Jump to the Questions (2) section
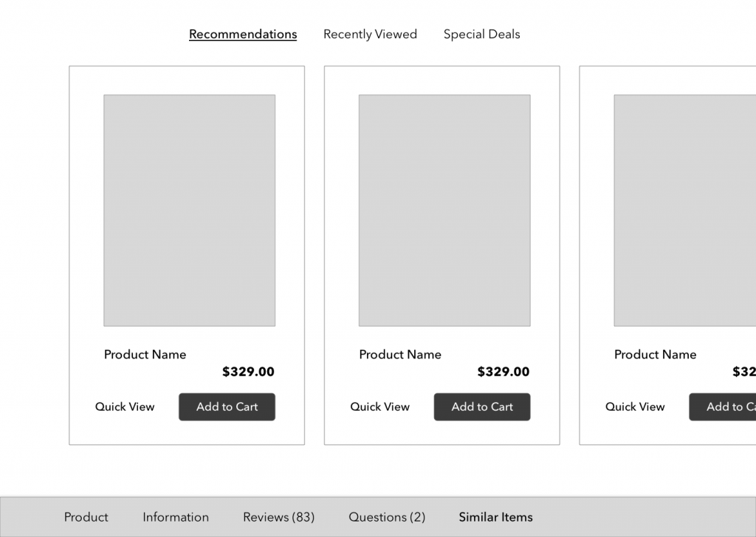This screenshot has height=537, width=756. tap(387, 517)
